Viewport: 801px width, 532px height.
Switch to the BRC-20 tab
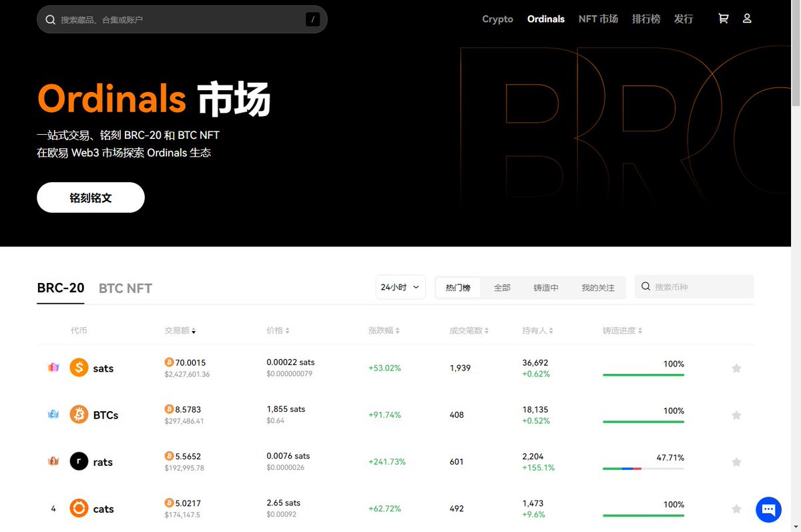click(61, 288)
